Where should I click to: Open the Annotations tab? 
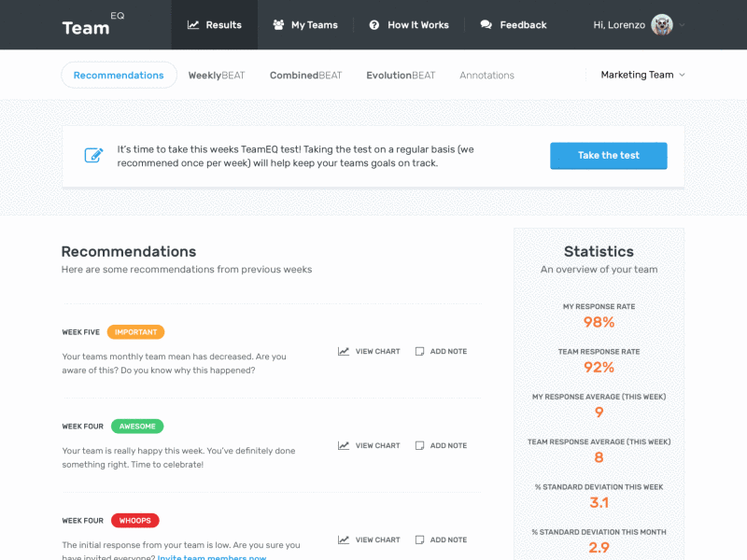[x=486, y=74]
